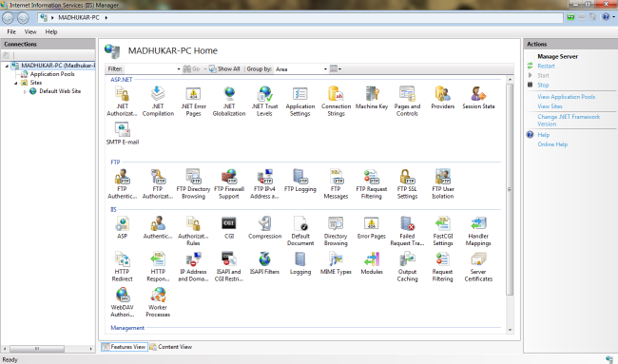Open Connection Strings feature
The image size is (618, 364).
pyautogui.click(x=336, y=102)
